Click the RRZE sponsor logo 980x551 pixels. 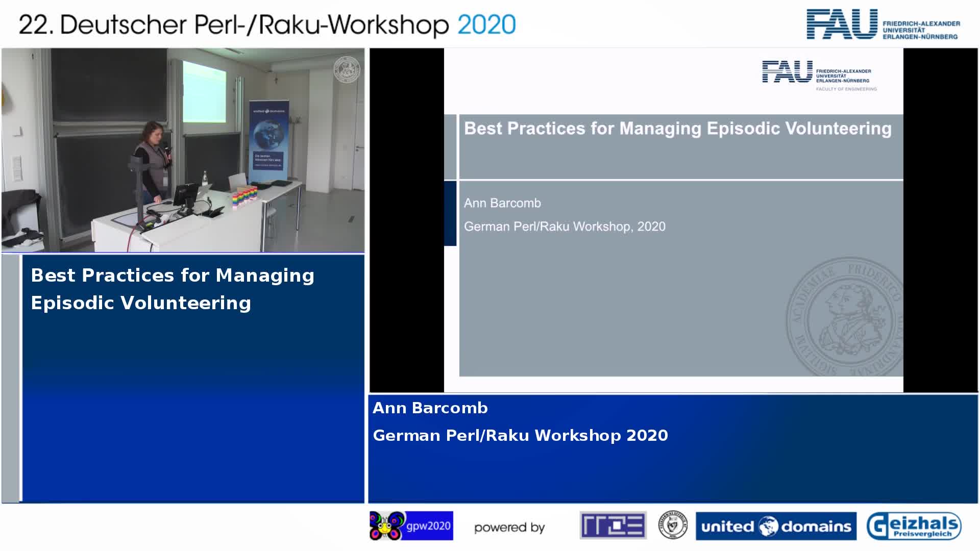pos(613,525)
